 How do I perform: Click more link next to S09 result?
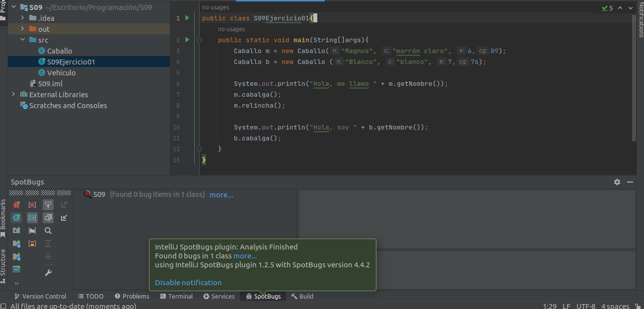click(221, 195)
